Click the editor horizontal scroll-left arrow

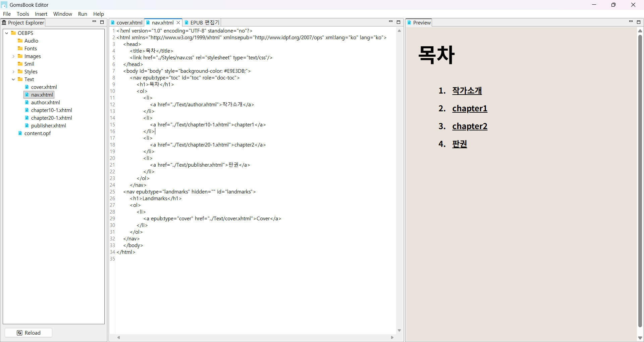(x=118, y=338)
